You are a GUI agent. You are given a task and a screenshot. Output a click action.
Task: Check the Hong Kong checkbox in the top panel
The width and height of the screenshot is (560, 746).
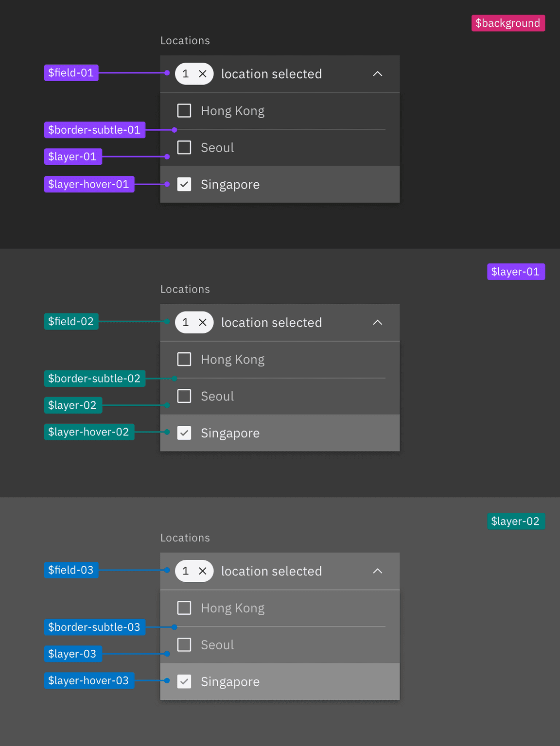184,110
